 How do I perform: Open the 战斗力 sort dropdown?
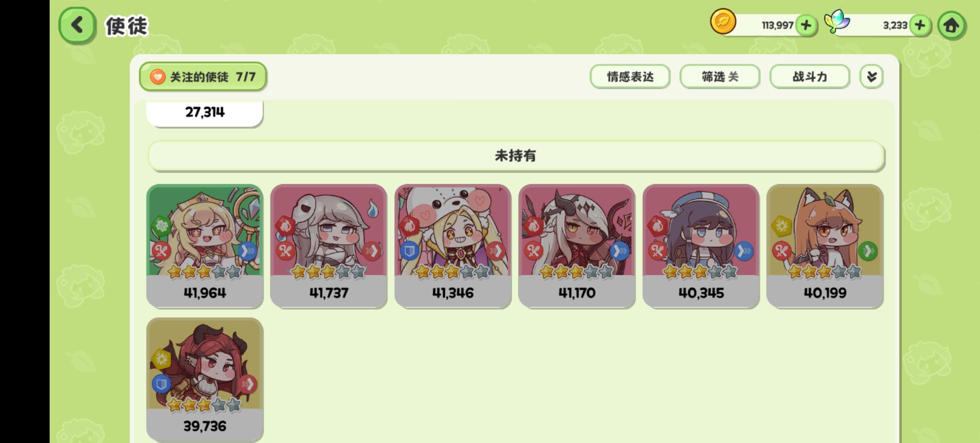[809, 77]
